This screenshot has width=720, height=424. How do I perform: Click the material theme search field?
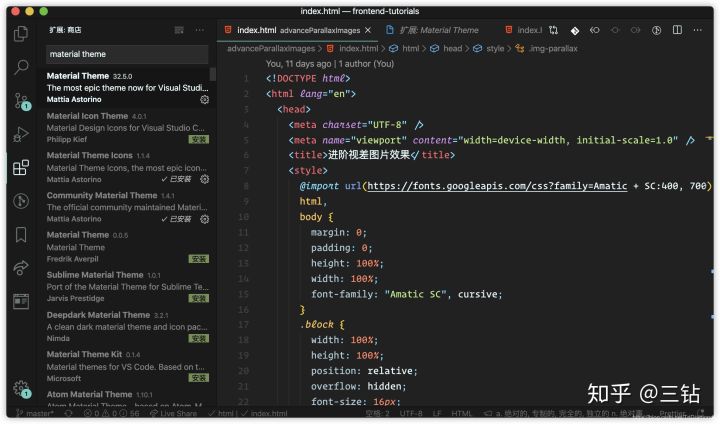coord(127,54)
